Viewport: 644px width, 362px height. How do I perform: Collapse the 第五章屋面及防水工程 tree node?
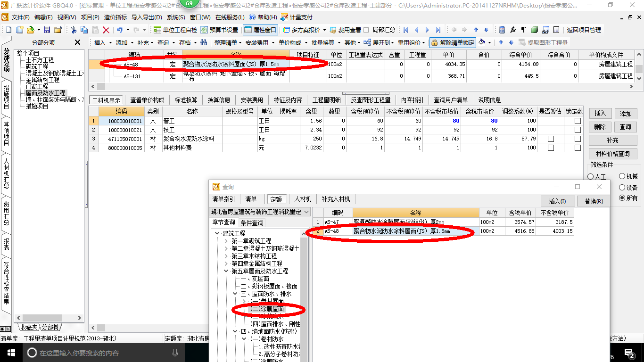coord(226,271)
